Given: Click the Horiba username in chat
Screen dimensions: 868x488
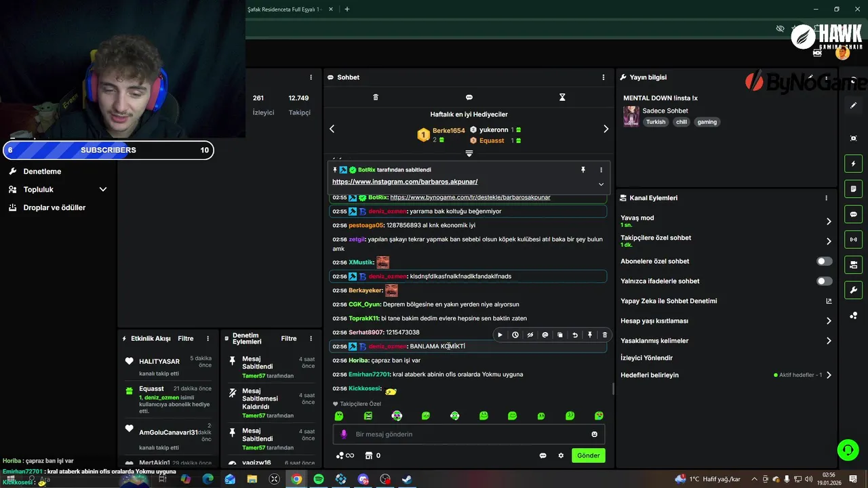Looking at the screenshot, I should point(358,361).
